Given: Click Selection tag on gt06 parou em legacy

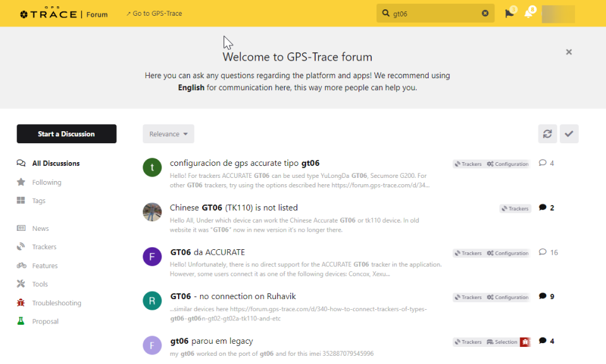Looking at the screenshot, I should [x=502, y=342].
